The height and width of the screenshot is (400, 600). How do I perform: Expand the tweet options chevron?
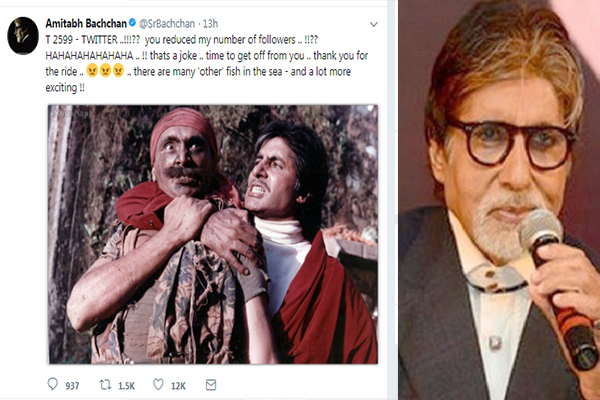373,24
